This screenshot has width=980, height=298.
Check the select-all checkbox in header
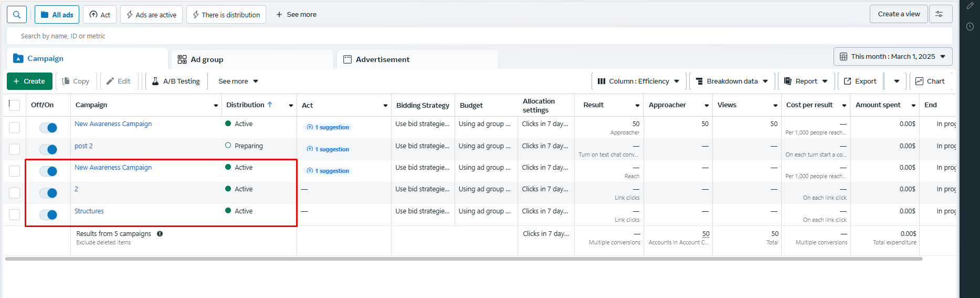[x=15, y=105]
